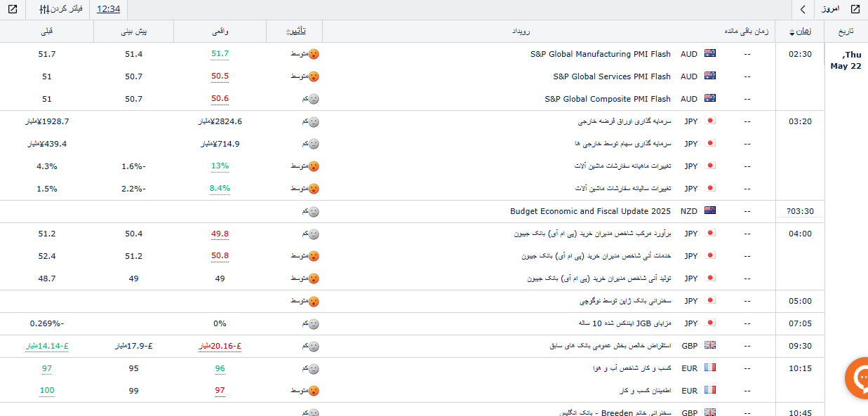Click the actual value 49.8 in the 04:00 row
This screenshot has height=416, width=868.
tap(220, 234)
